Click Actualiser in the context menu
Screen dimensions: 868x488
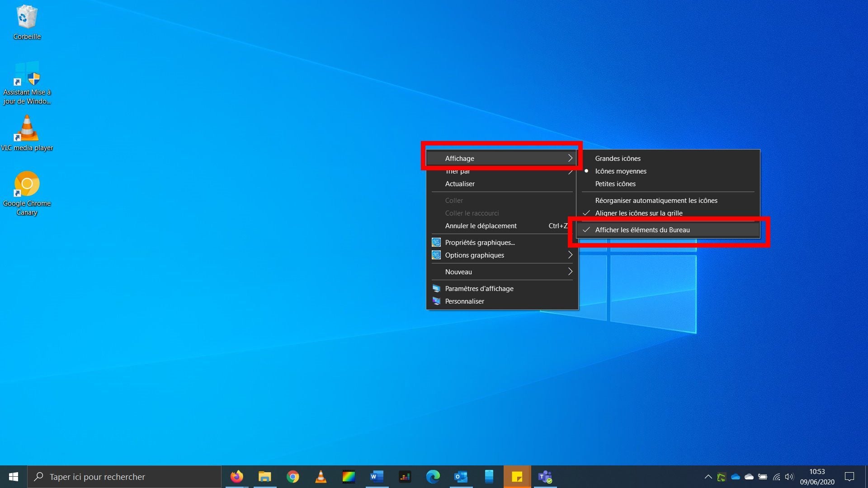(x=460, y=184)
